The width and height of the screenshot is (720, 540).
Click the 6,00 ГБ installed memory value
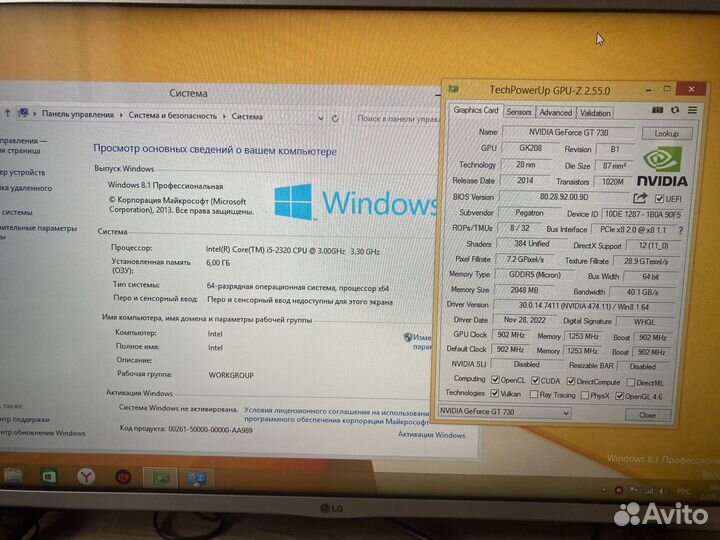tap(218, 263)
